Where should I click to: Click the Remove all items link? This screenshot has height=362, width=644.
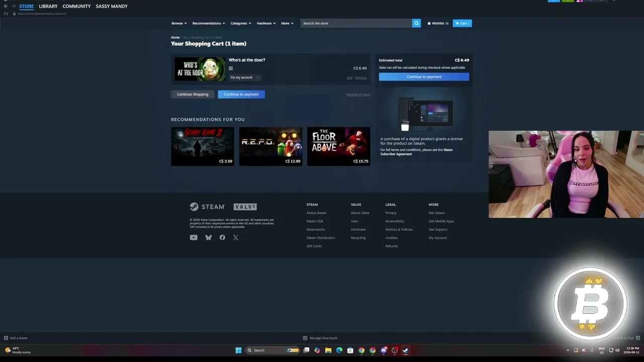[x=358, y=95]
